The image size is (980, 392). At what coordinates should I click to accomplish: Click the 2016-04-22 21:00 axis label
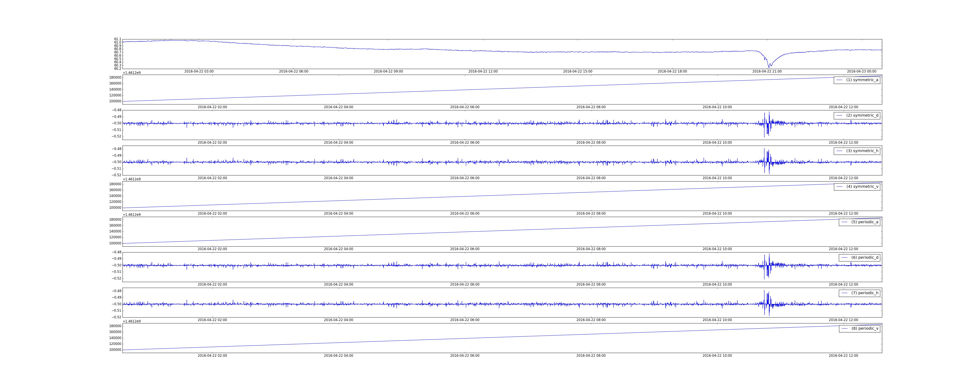click(767, 72)
